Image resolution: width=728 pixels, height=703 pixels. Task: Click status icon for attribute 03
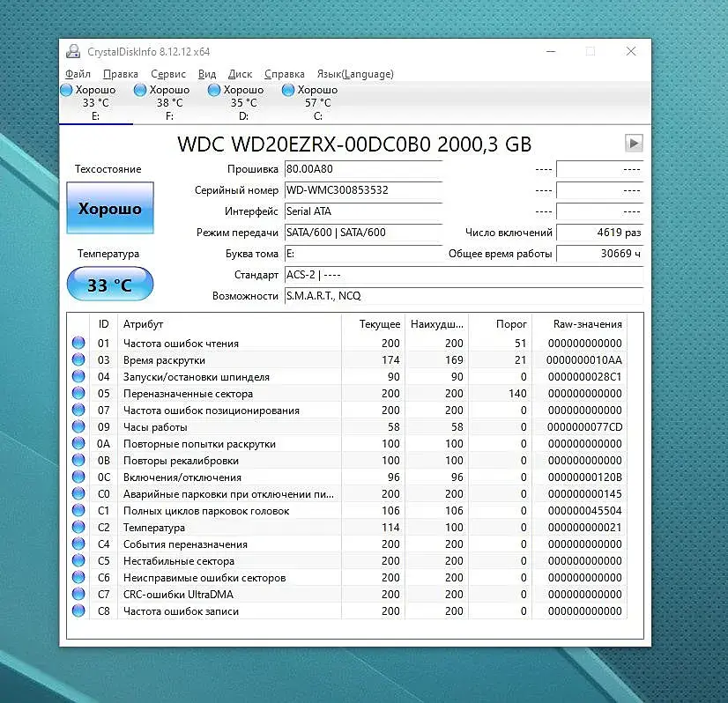coord(78,359)
